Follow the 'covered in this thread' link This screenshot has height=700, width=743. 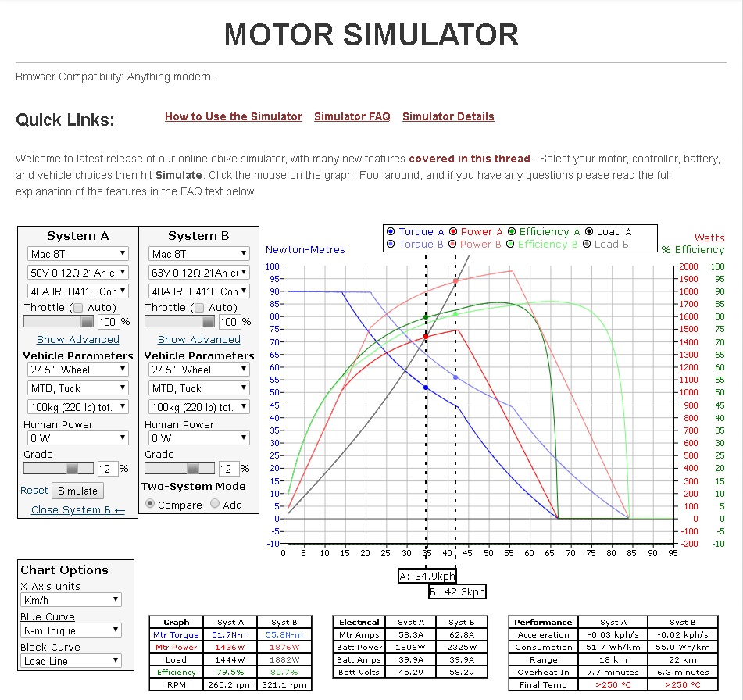(x=470, y=159)
